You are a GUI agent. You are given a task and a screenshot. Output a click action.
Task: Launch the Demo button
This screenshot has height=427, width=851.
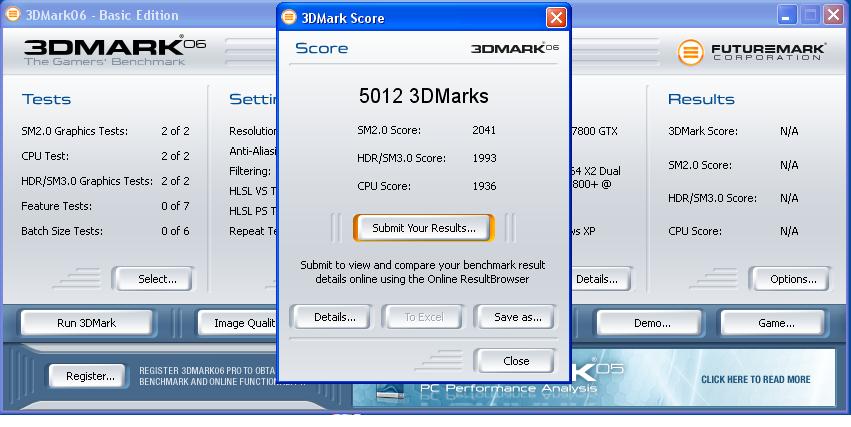pyautogui.click(x=650, y=323)
